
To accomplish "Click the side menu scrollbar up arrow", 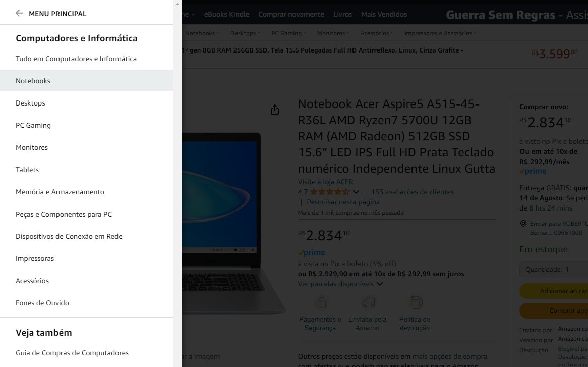I will pyautogui.click(x=178, y=4).
